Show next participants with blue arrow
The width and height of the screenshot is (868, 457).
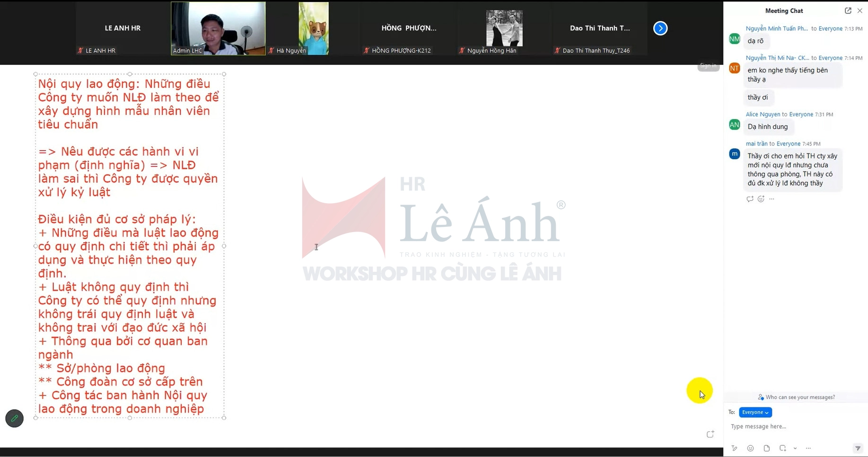click(x=660, y=28)
